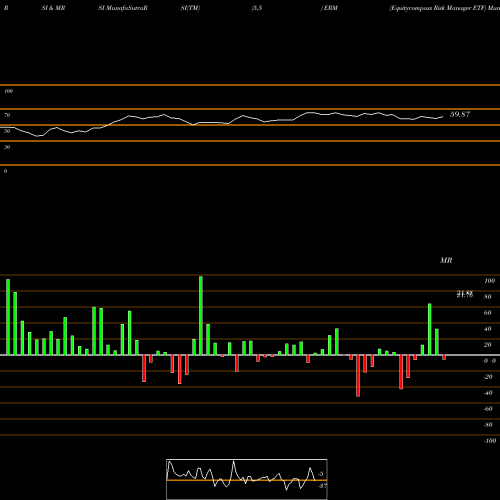Screen dimensions: 500x500
Task: Click the MR axis label -80
Action: click(x=488, y=425)
